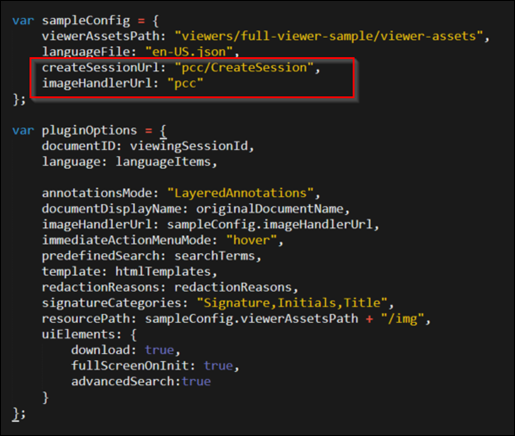Click the "LayeredAnnotations" string
515x436 pixels.
point(241,193)
